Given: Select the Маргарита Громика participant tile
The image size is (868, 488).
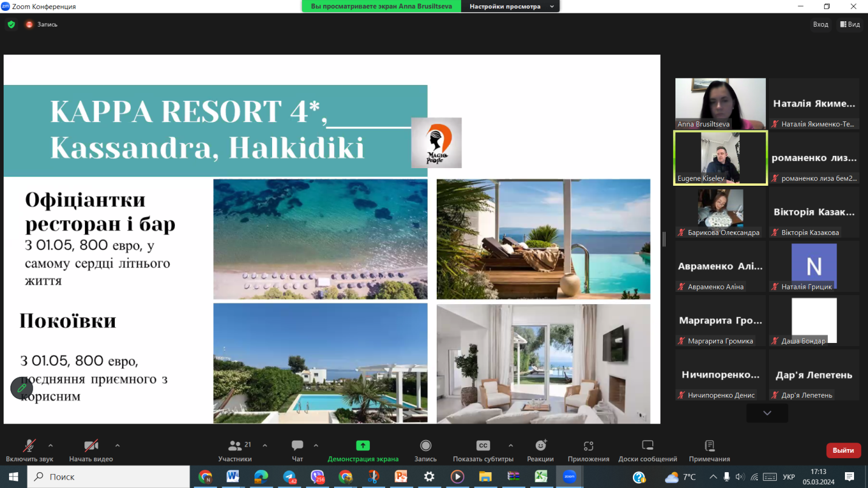Looking at the screenshot, I should pyautogui.click(x=720, y=320).
